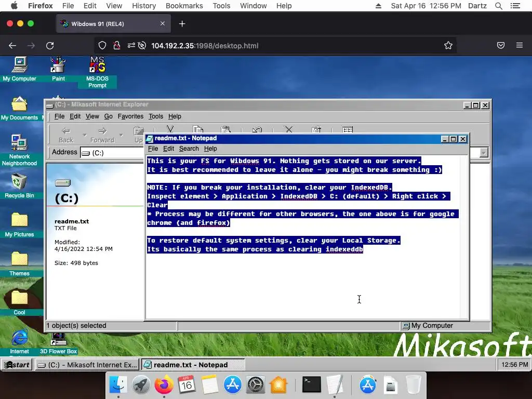
Task: Click the Spotlight search icon in menu bar
Action: coord(498,6)
